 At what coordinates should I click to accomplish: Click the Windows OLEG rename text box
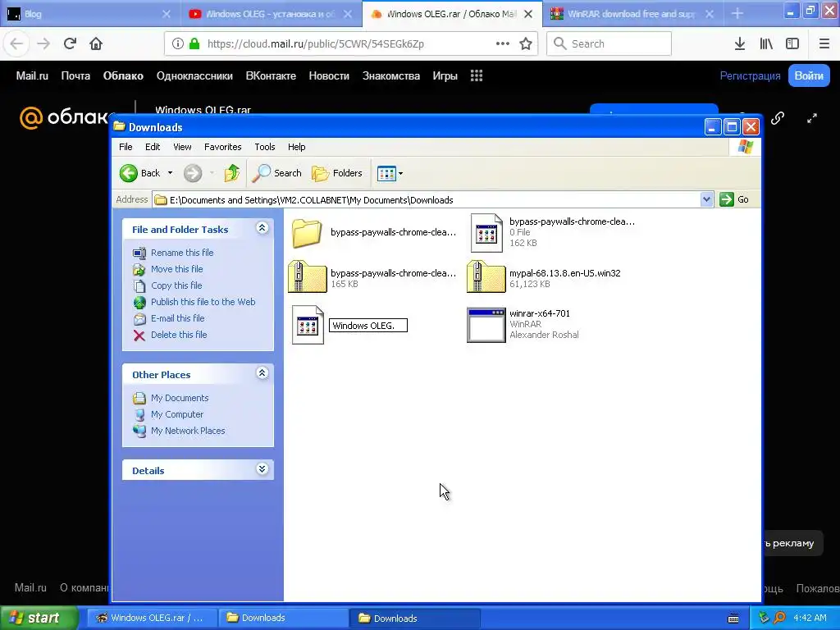coord(368,326)
